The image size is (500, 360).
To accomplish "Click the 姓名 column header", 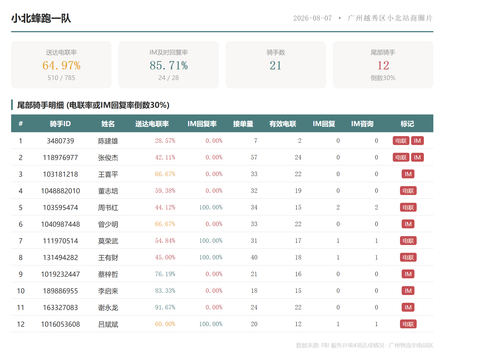I will 108,124.
